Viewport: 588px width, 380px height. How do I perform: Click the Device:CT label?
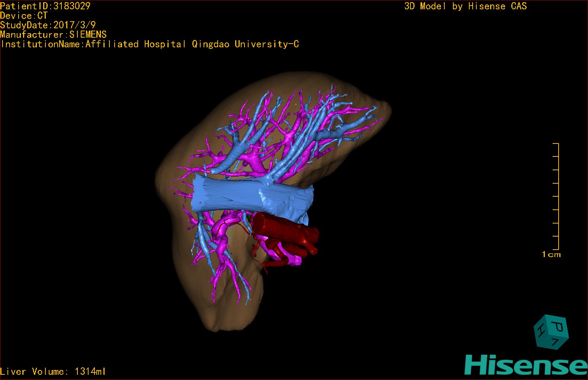tap(24, 16)
